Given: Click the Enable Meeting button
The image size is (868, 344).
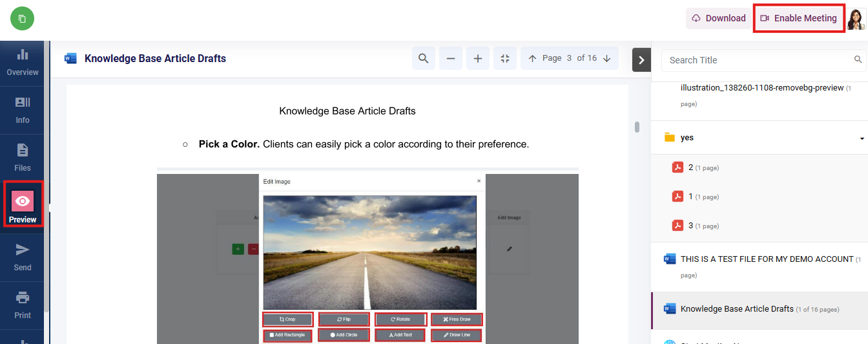Looking at the screenshot, I should 799,18.
